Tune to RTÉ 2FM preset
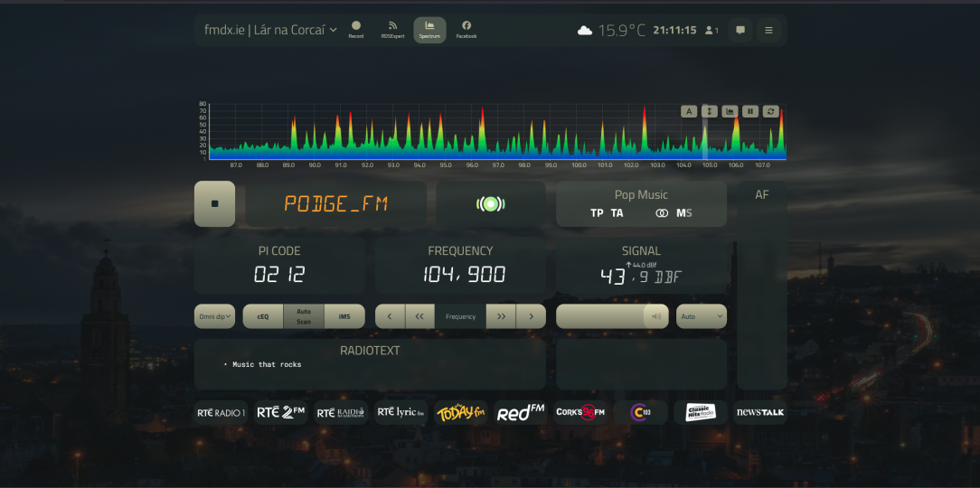The width and height of the screenshot is (980, 488). (x=281, y=412)
